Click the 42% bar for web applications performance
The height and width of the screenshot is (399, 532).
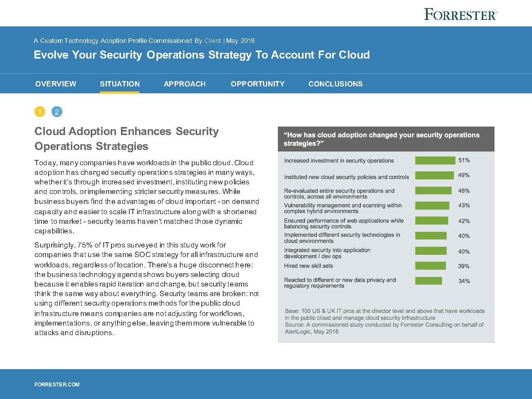(x=431, y=221)
